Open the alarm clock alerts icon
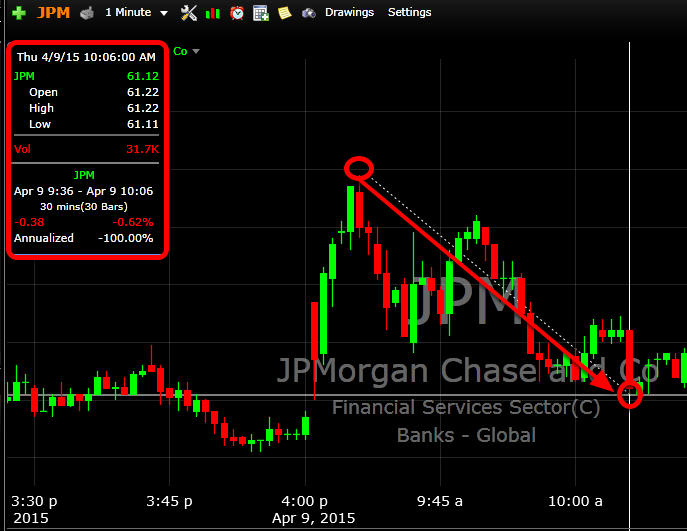This screenshot has height=531, width=687. pos(237,13)
